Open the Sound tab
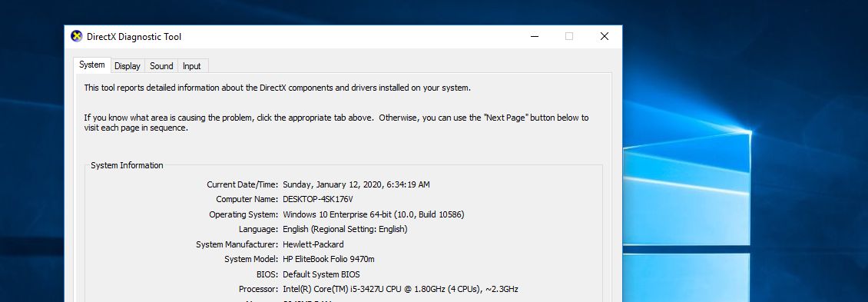Image resolution: width=868 pixels, height=302 pixels. pyautogui.click(x=161, y=66)
